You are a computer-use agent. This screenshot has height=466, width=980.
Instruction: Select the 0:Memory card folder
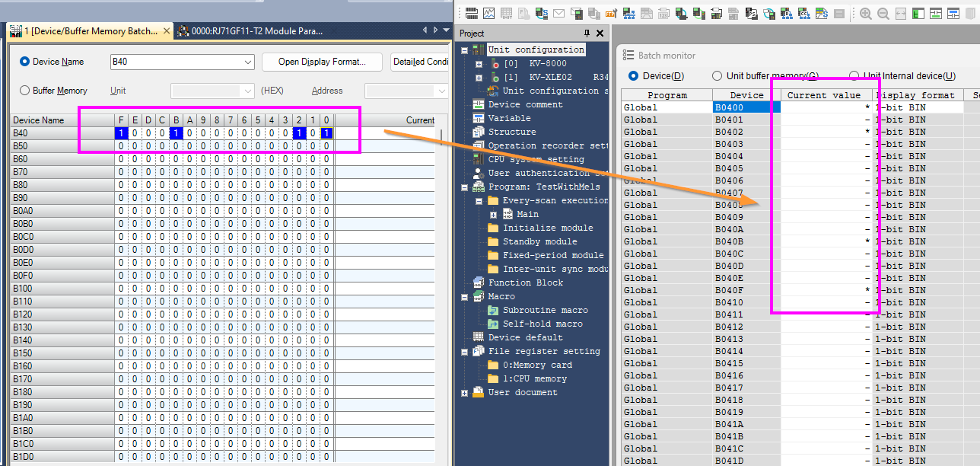coord(537,365)
